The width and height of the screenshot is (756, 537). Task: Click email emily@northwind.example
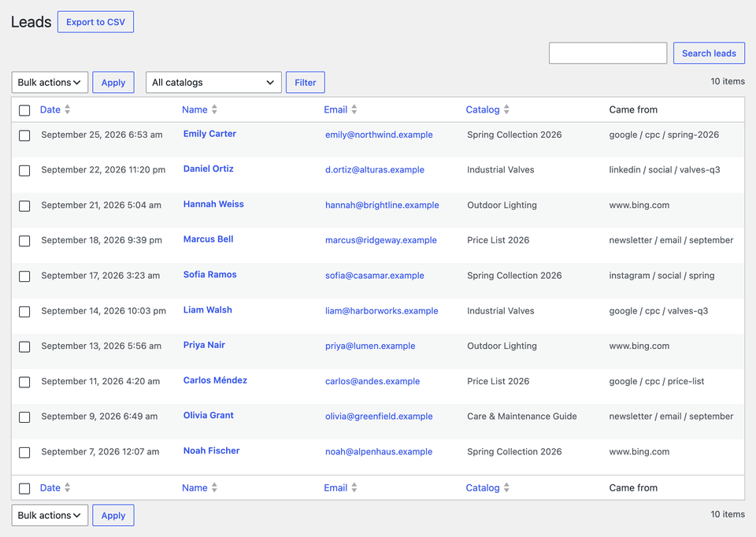point(379,135)
